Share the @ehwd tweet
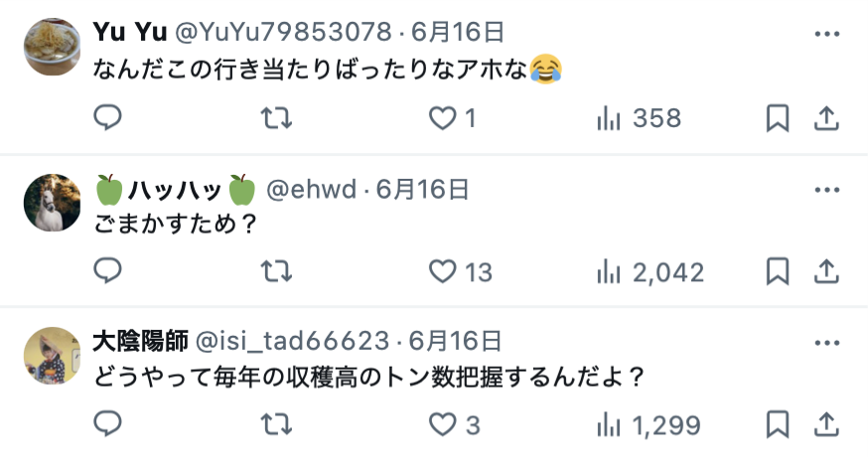The height and width of the screenshot is (457, 868). pos(826,271)
